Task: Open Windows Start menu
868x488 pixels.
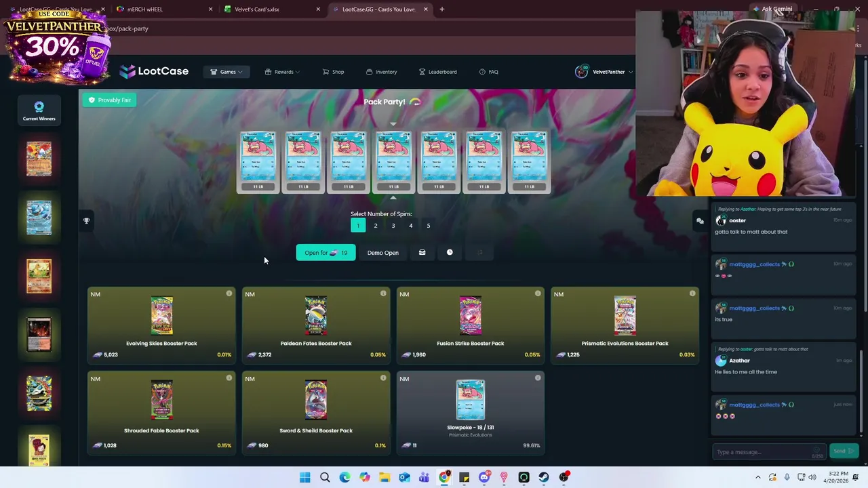Action: 304,477
